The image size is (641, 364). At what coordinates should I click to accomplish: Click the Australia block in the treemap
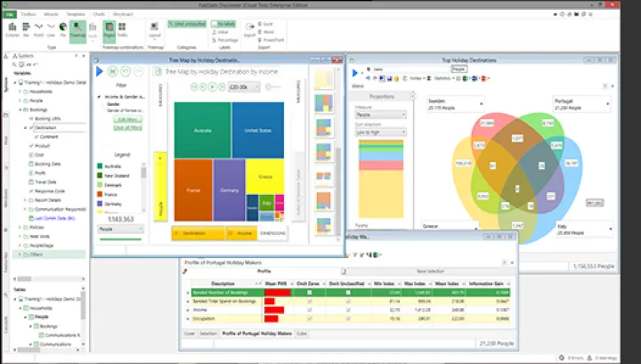coord(203,129)
